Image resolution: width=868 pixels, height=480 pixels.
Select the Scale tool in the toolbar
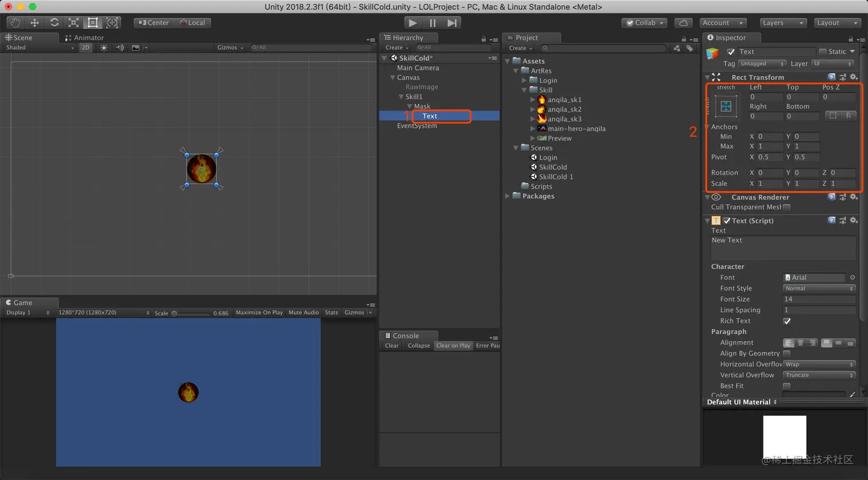73,23
